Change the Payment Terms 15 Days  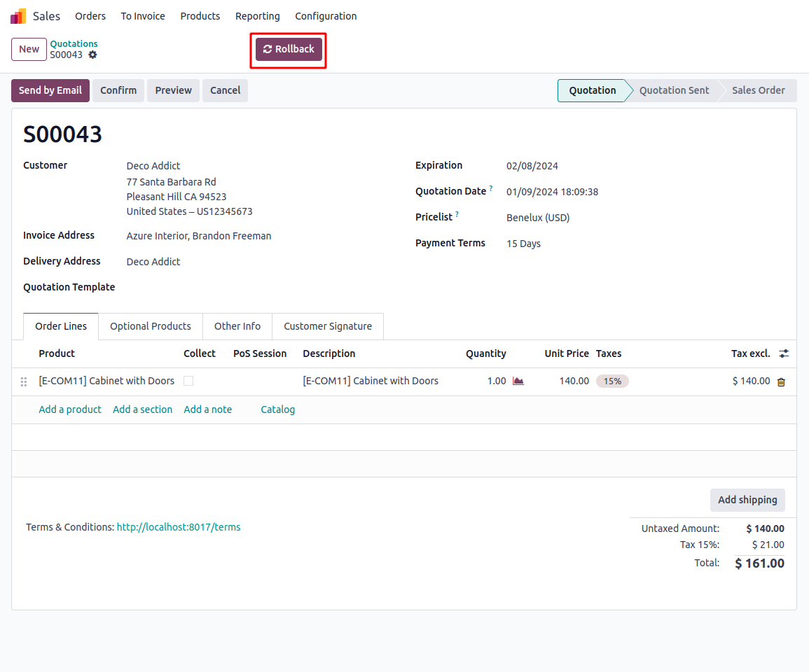pos(523,244)
